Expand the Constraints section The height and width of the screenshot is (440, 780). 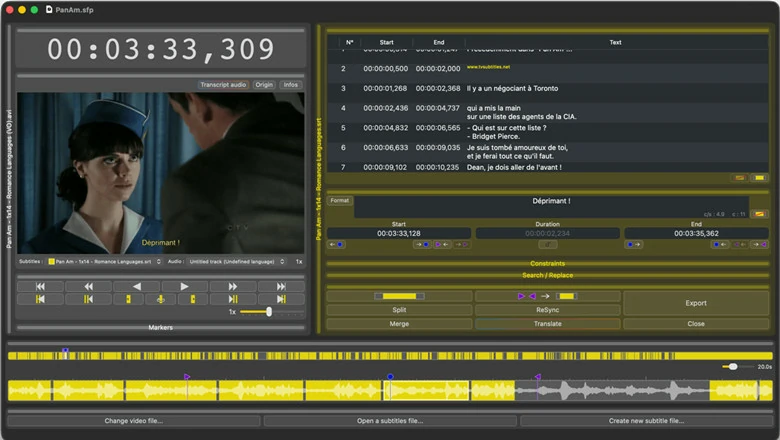pos(547,263)
